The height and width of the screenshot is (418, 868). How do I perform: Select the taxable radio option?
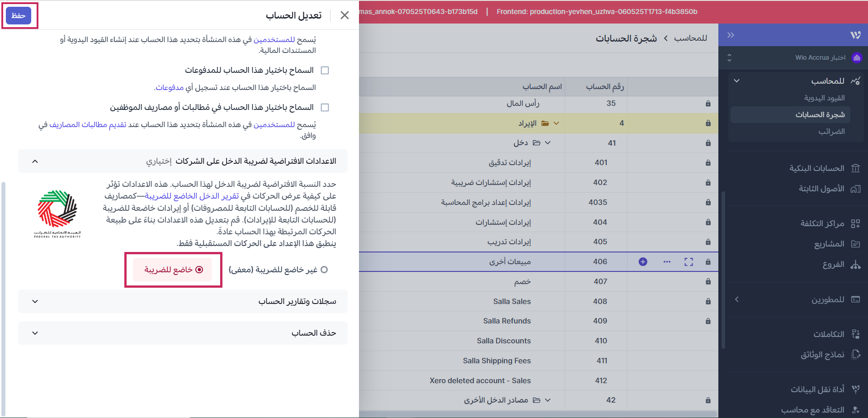(199, 270)
